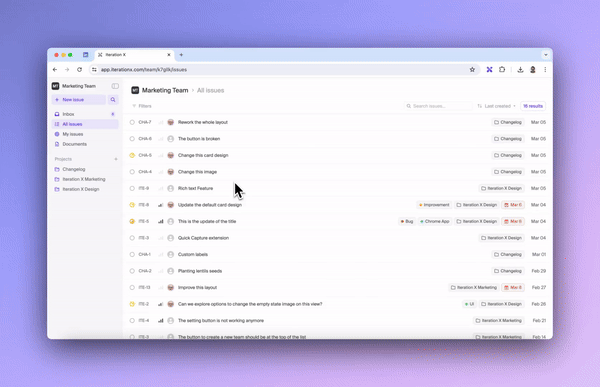Bookmark the page with the star icon
Screen dimensions: 600x387
tap(472, 70)
